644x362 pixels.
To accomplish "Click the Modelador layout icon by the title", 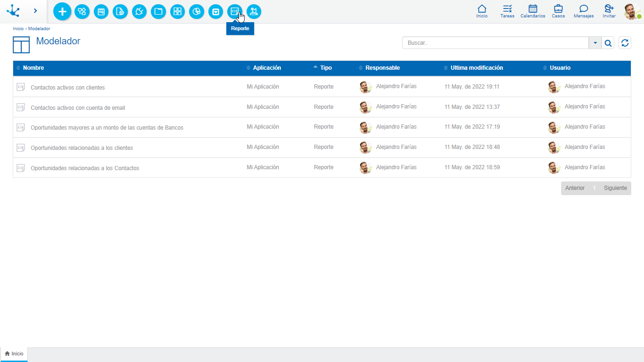I will tap(21, 44).
